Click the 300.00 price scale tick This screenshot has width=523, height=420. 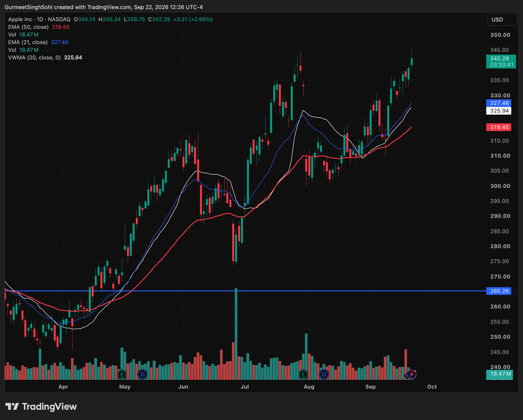pyautogui.click(x=500, y=186)
